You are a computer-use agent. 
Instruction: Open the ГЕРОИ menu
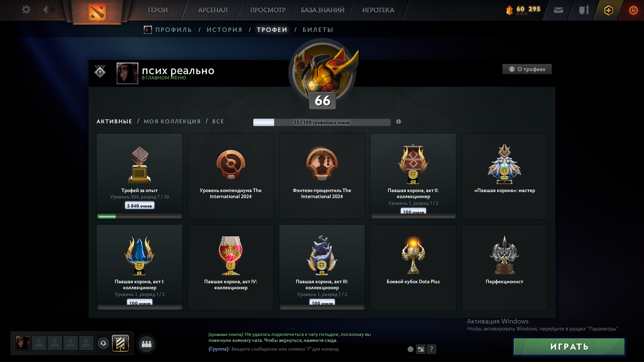158,10
